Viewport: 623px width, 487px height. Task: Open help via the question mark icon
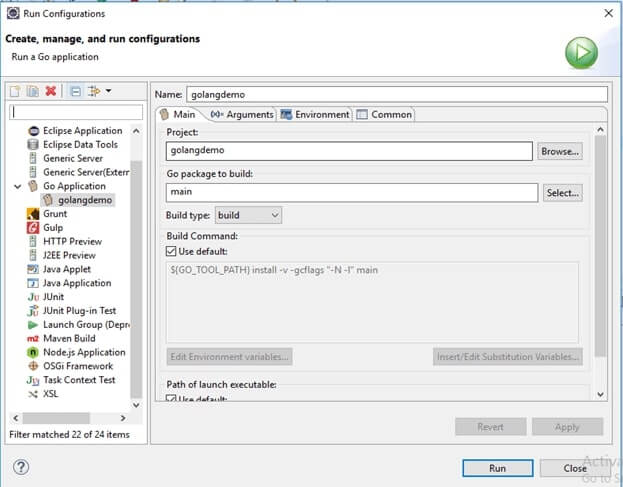pos(21,467)
